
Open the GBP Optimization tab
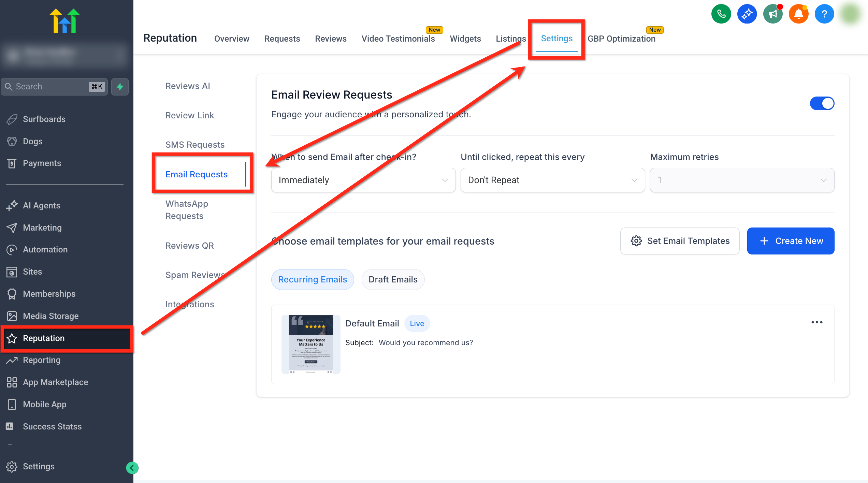coord(622,39)
